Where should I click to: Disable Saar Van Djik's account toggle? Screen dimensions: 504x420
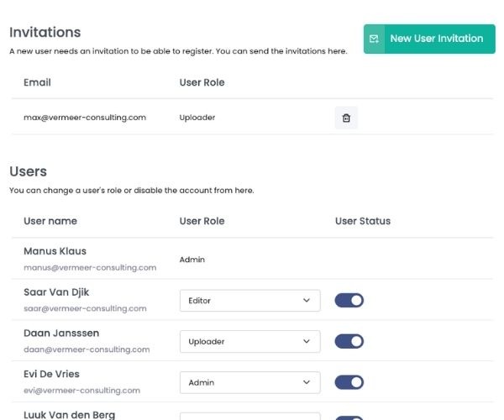pyautogui.click(x=349, y=301)
